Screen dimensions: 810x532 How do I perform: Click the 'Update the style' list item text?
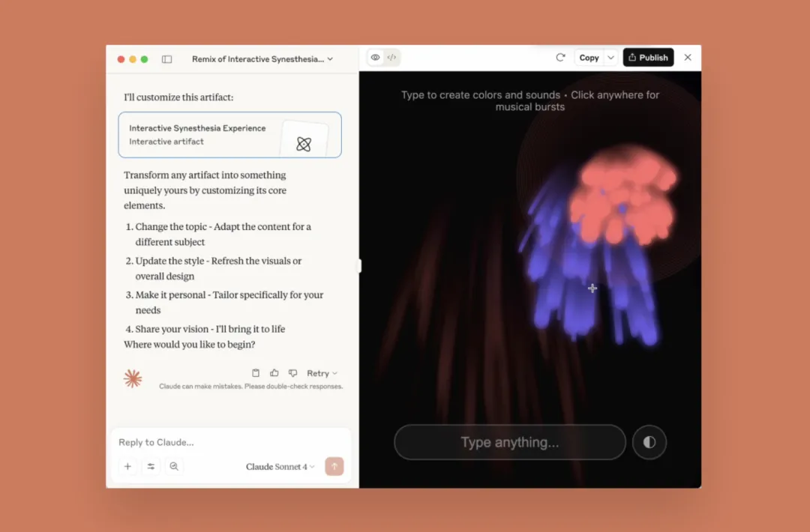click(x=218, y=268)
